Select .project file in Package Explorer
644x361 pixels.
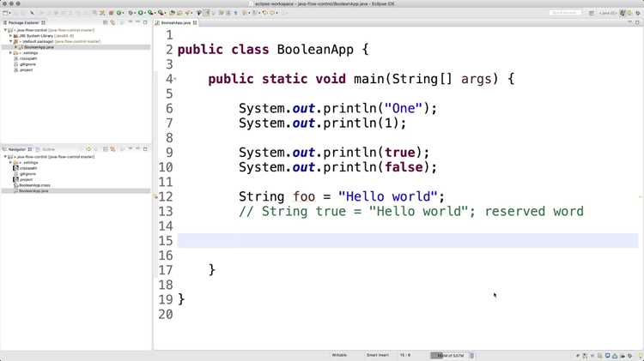coord(26,70)
